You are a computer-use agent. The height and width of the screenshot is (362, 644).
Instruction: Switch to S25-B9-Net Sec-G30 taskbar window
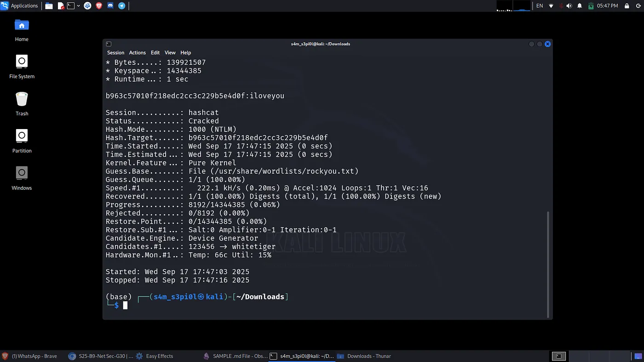(x=101, y=356)
